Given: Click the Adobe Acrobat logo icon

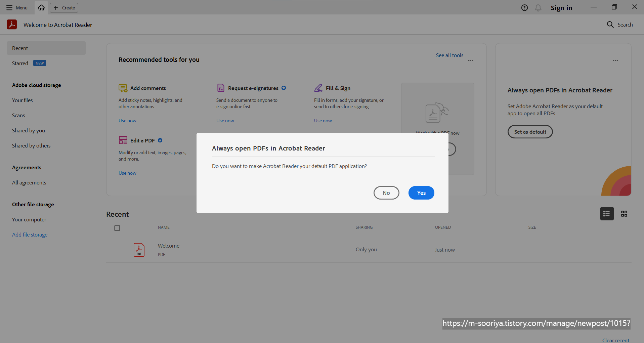Looking at the screenshot, I should [x=12, y=25].
